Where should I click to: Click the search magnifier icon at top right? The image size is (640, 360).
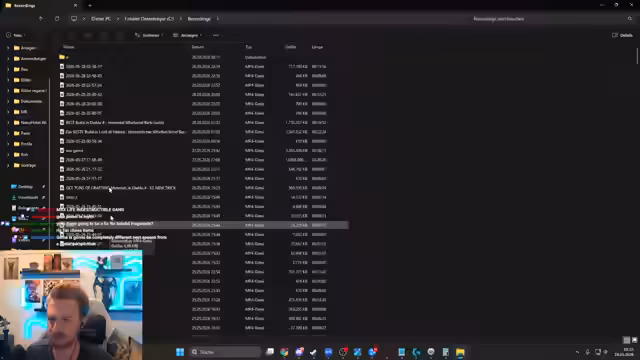click(x=630, y=19)
